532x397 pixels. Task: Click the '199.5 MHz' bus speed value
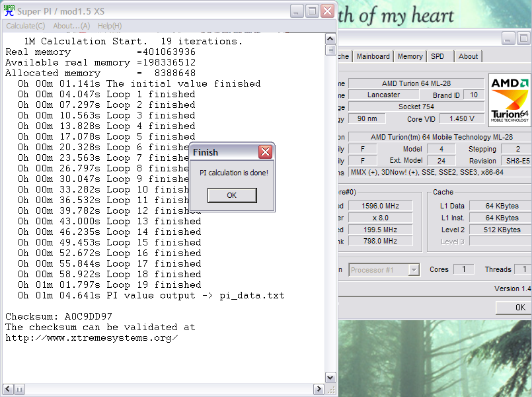pos(381,230)
